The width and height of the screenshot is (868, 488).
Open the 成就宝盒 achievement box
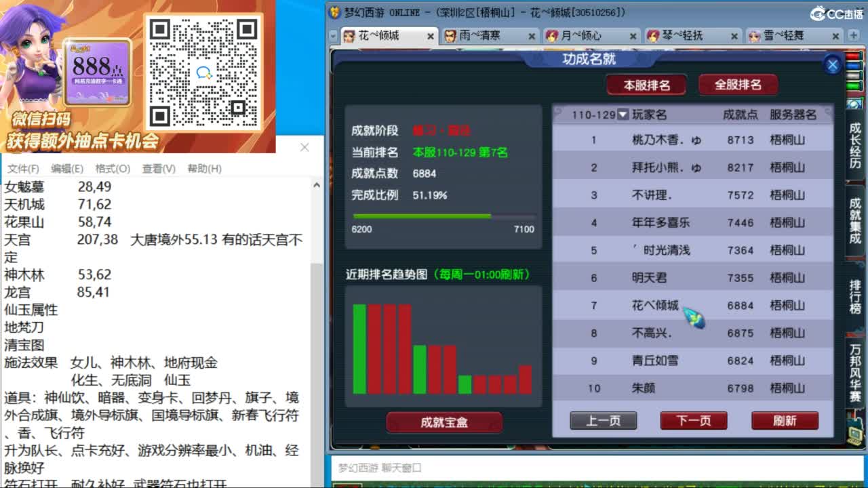[444, 422]
